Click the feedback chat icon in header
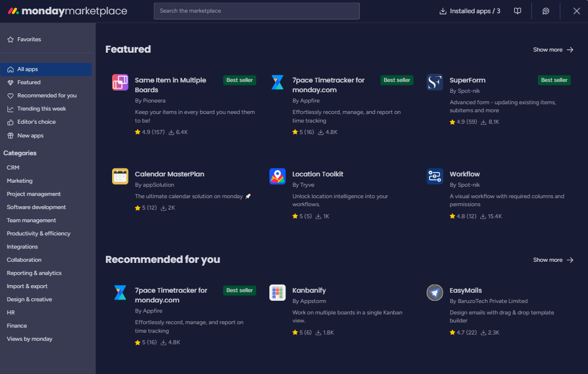This screenshot has height=374, width=588. [546, 11]
